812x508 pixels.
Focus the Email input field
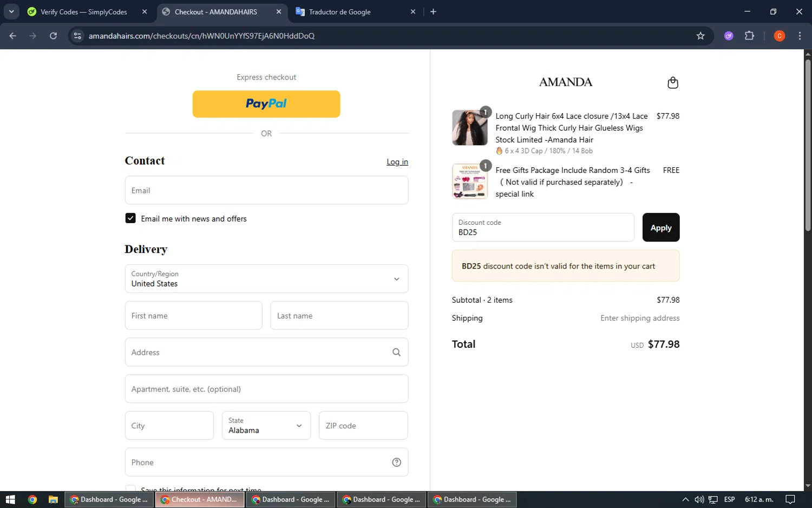pyautogui.click(x=266, y=190)
